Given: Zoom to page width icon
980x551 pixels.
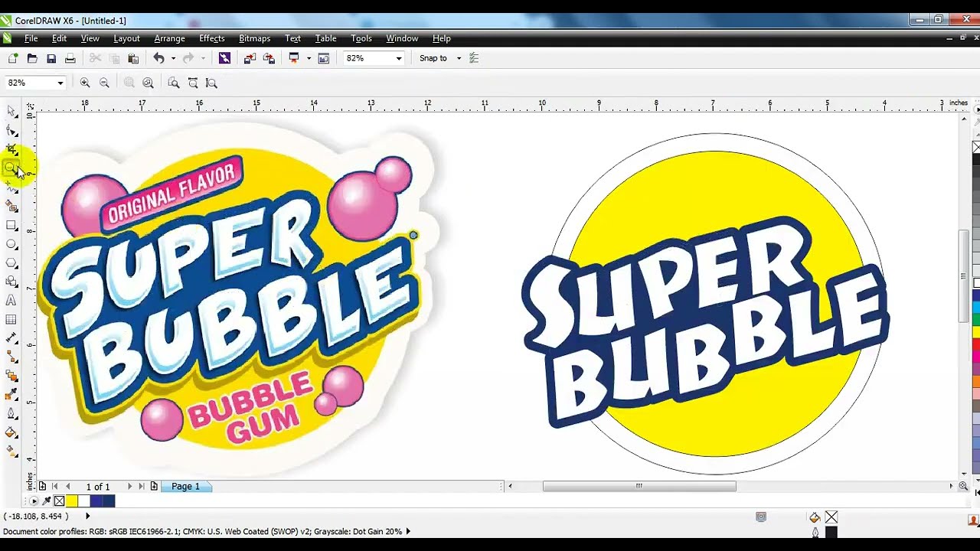Looking at the screenshot, I should point(193,83).
